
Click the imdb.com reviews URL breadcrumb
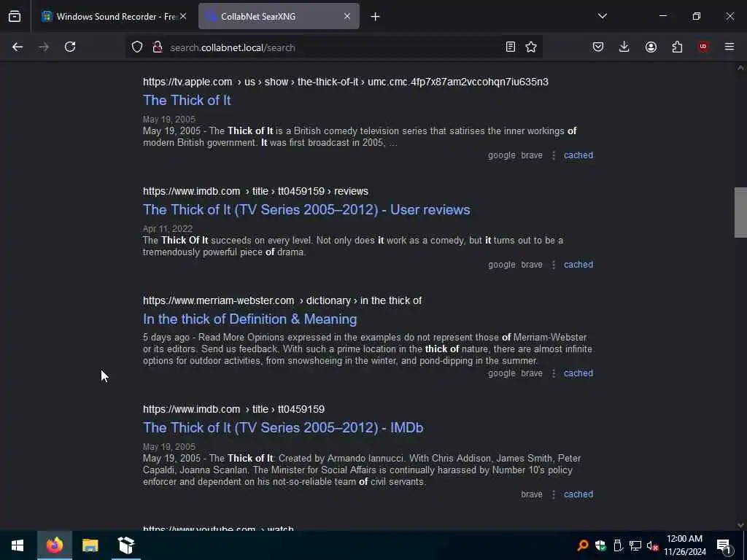pos(255,192)
